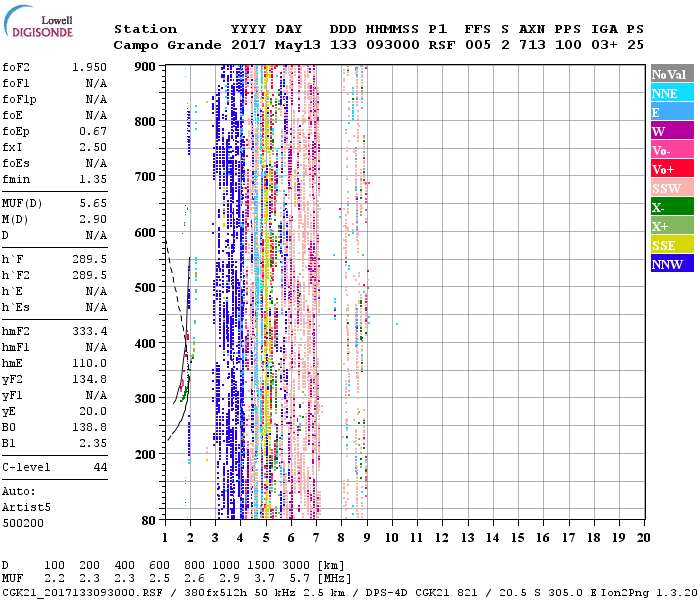Select the X+ light green legend swatch
700x600 pixels.
[x=672, y=225]
